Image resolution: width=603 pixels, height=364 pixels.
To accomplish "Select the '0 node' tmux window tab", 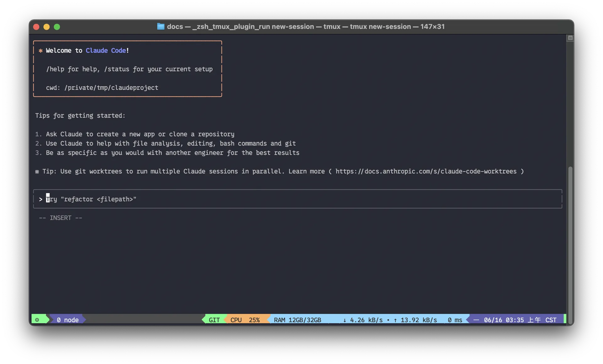I will pos(68,320).
